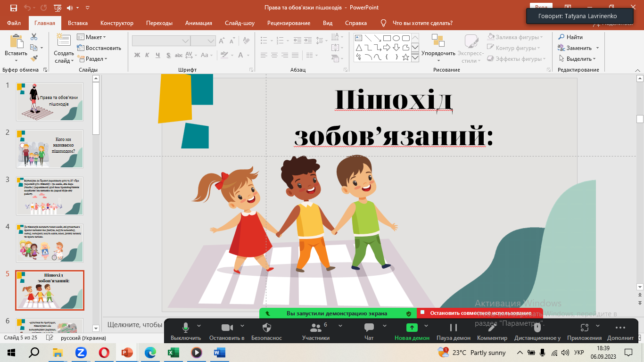The width and height of the screenshot is (644, 362).
Task: Toggle bold Ж formatting
Action: (x=137, y=55)
